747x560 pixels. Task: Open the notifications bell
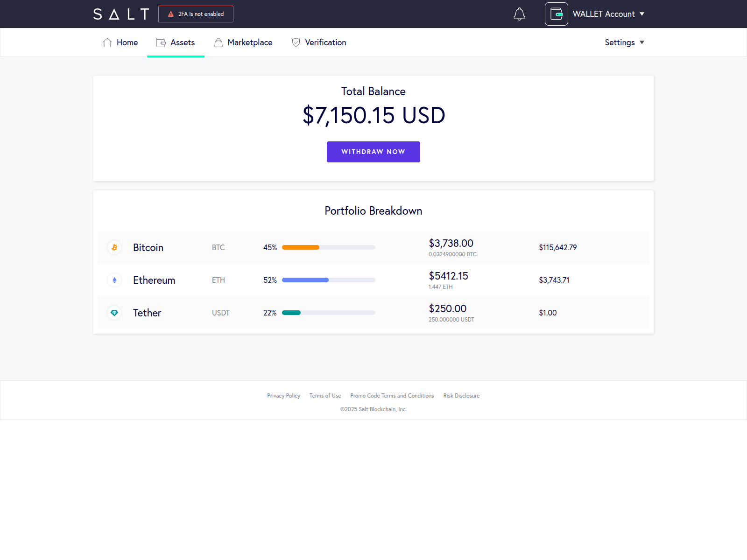(519, 14)
